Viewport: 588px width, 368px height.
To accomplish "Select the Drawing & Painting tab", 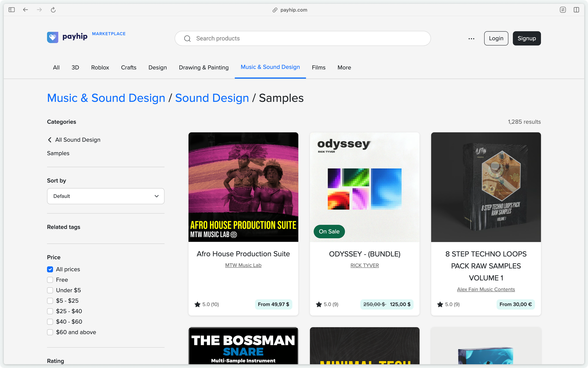I will tap(204, 68).
